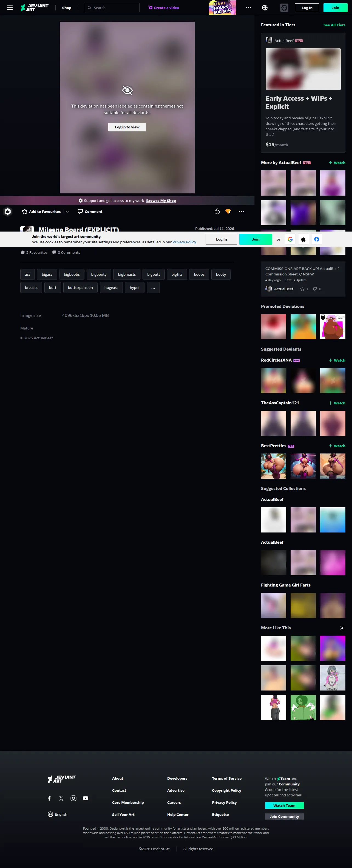This screenshot has width=352, height=868.
Task: Open the footer X social icon
Action: 61,798
